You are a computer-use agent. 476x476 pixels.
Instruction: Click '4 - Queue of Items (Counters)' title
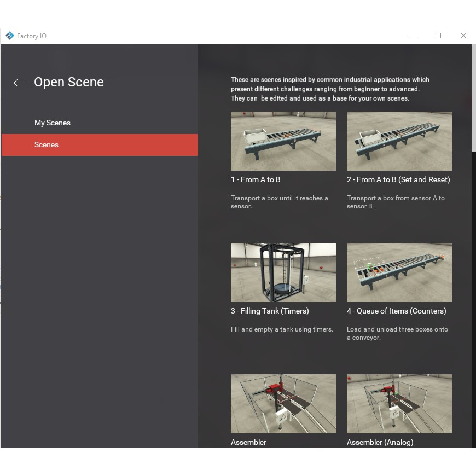click(396, 311)
